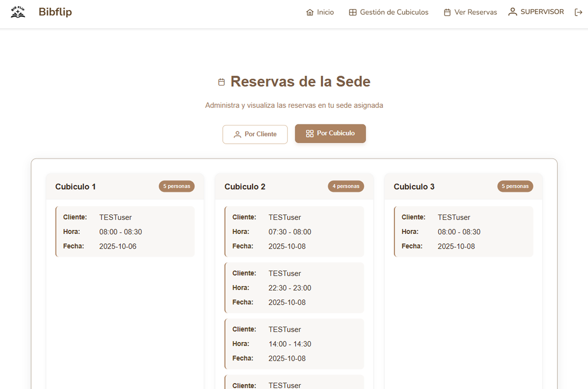Click the subtitle about administering reservations
This screenshot has width=588, height=389.
[294, 105]
